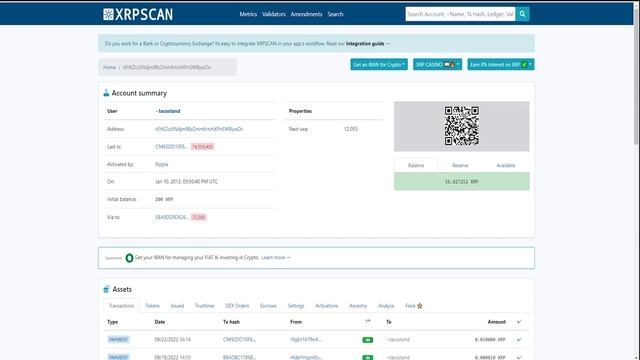Click the 0.010000 XRP amount cell
The width and height of the screenshot is (640, 360).
[490, 340]
